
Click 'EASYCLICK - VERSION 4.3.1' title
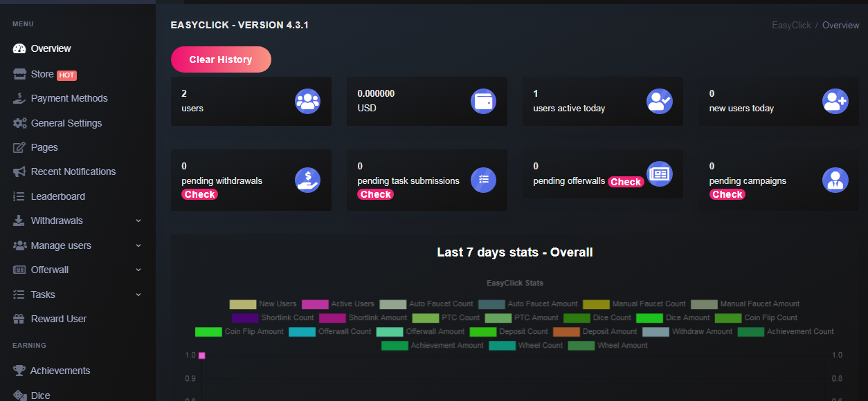239,25
